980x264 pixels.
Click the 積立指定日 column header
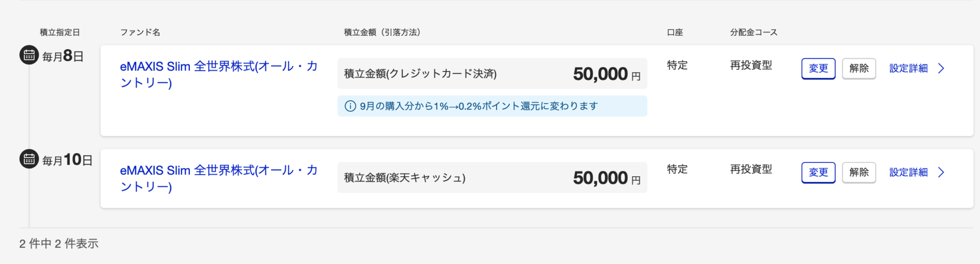[x=60, y=32]
